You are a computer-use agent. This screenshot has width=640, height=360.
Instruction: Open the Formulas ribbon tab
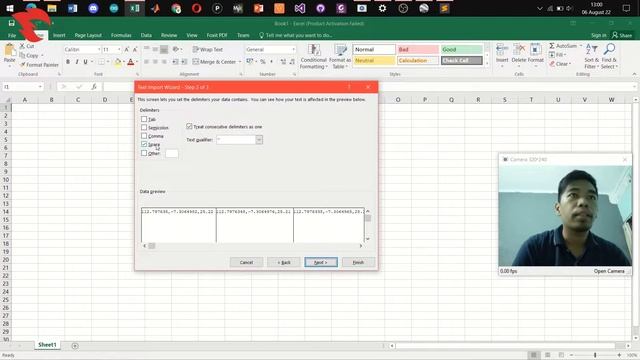click(121, 36)
